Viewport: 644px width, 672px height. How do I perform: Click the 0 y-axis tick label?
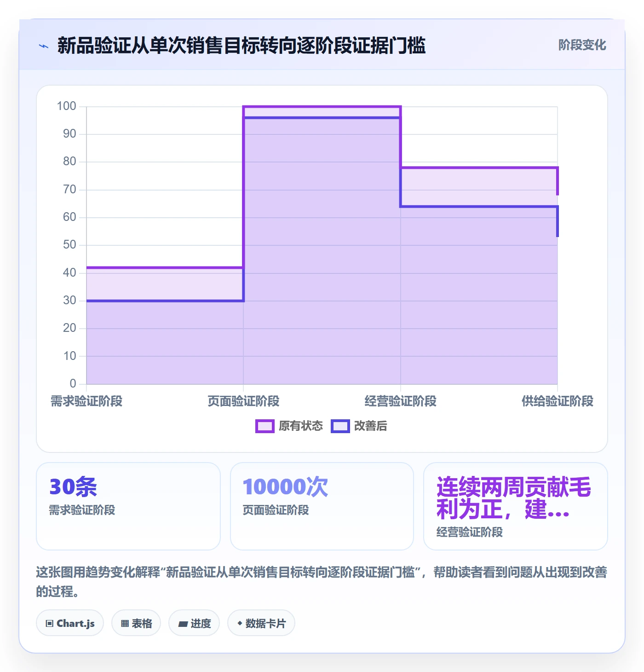click(x=73, y=383)
